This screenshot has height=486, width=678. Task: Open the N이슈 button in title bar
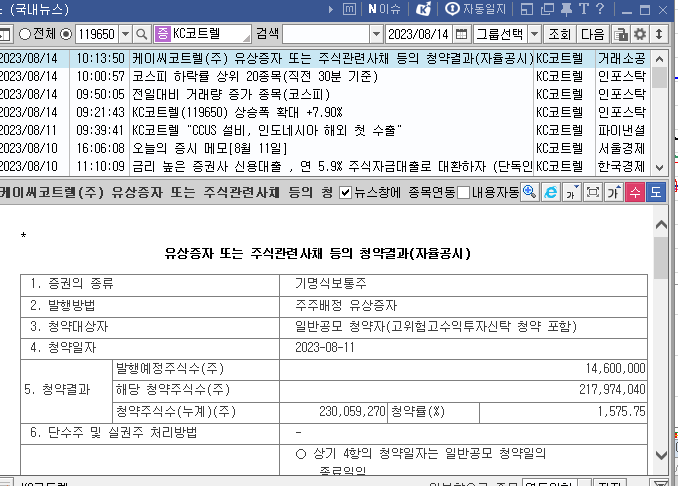(x=384, y=9)
